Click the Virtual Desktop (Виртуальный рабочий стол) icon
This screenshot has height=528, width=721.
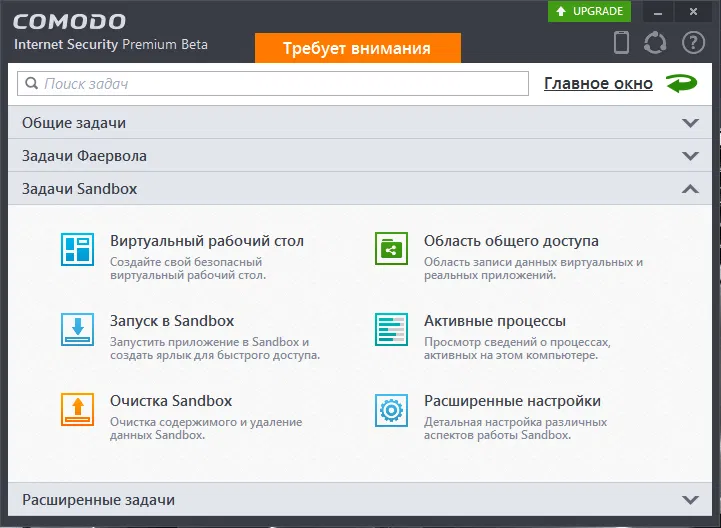click(77, 249)
